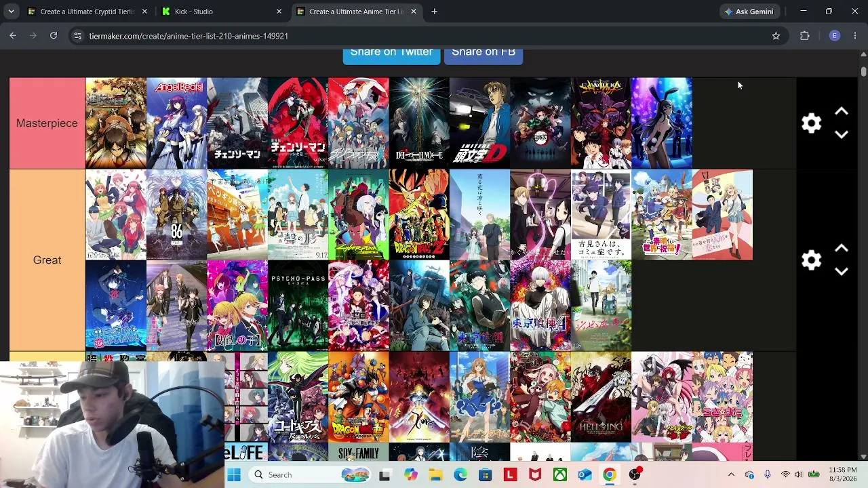This screenshot has height=488, width=868.
Task: Select the Code Geass poster
Action: (x=298, y=397)
